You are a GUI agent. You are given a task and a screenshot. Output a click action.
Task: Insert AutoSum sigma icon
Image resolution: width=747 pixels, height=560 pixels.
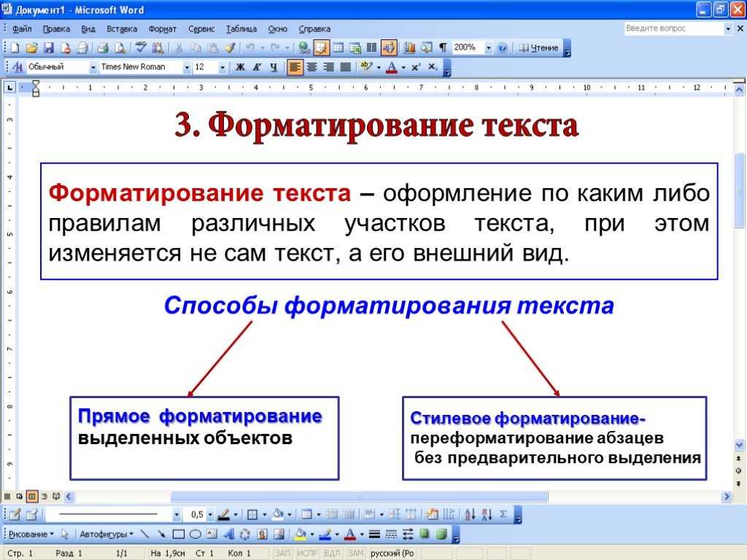[x=503, y=514]
